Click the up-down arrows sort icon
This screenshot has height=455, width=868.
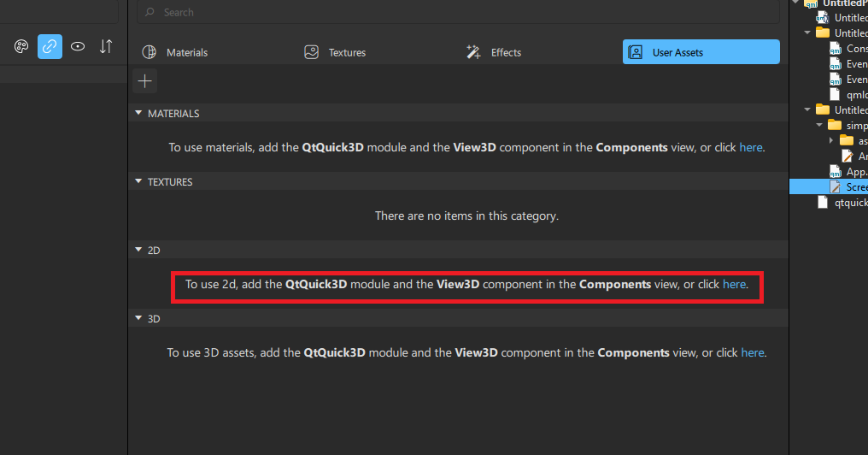coord(106,47)
